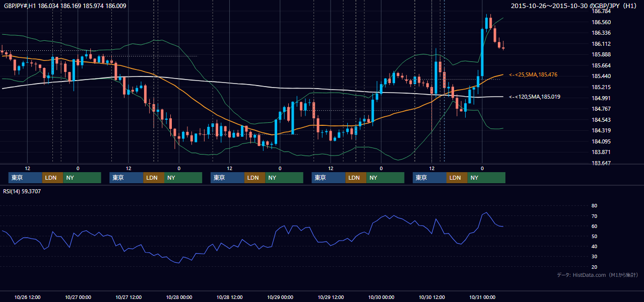The image size is (644, 302).
Task: Click price axis value 184.991
Action: (x=601, y=98)
